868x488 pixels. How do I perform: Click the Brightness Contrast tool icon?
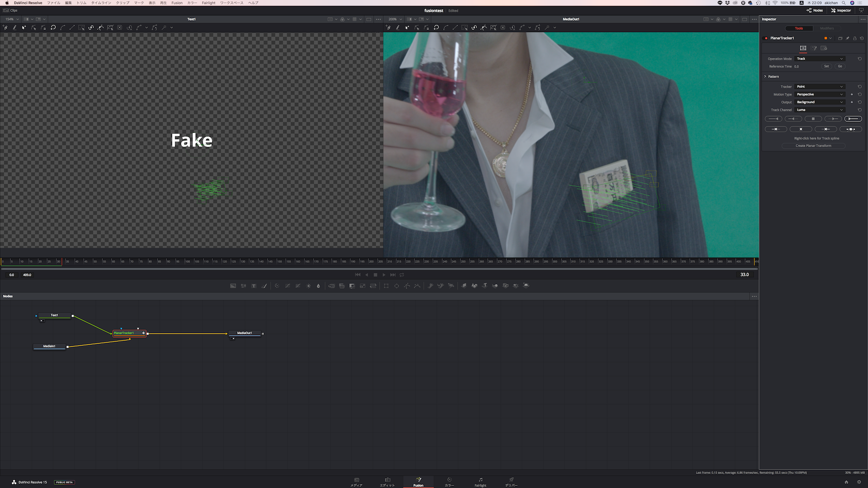click(x=308, y=286)
